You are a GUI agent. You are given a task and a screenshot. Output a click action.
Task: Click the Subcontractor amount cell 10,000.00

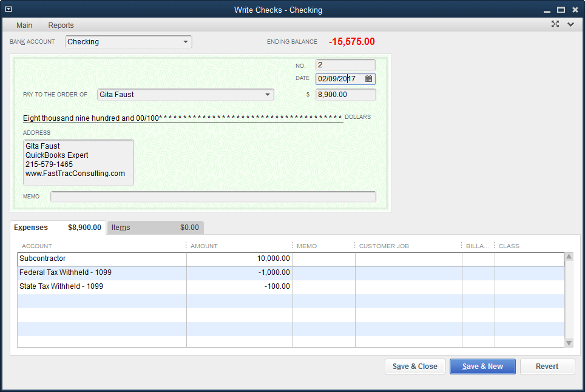click(239, 259)
